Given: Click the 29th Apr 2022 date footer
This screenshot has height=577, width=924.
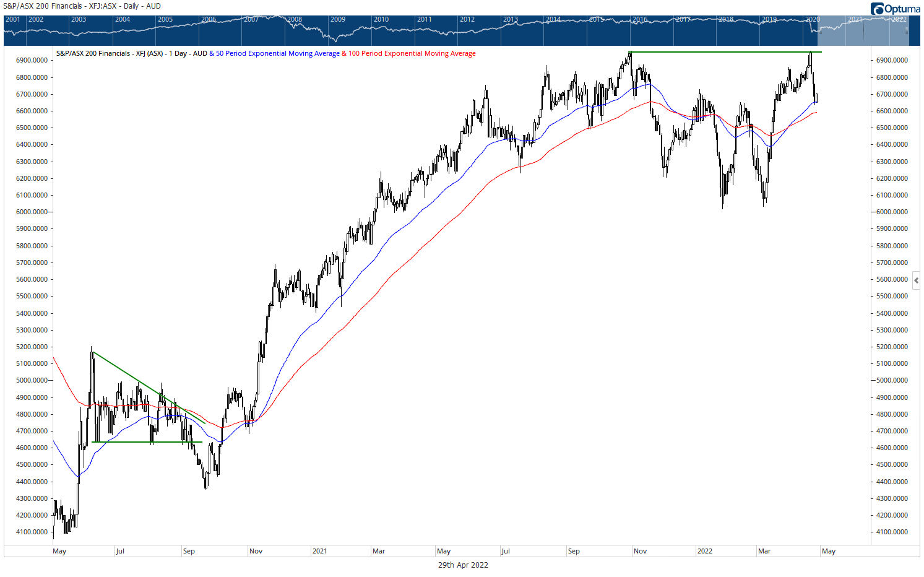Looking at the screenshot, I should [462, 565].
